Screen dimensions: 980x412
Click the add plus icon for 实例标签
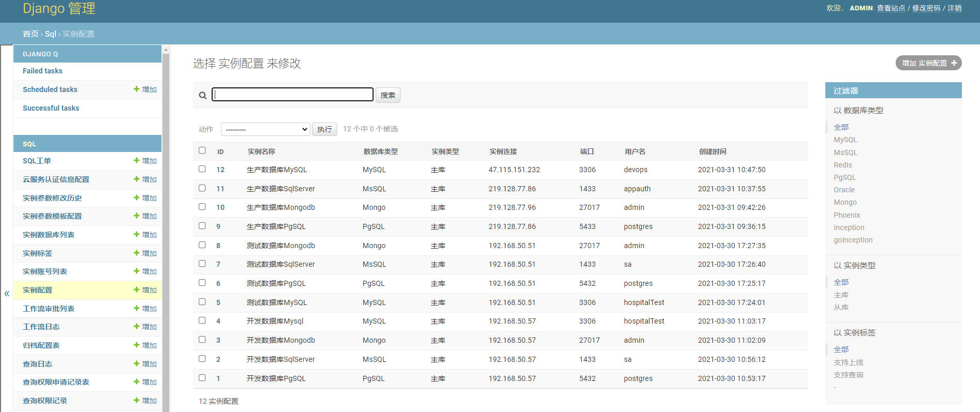tap(137, 253)
